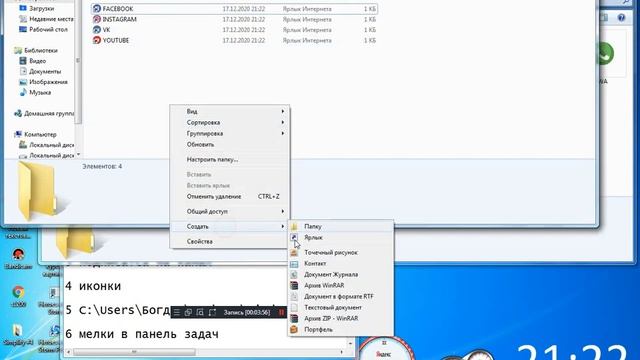This screenshot has width=640, height=360.
Task: Click the Текстовый документ icon
Action: click(x=294, y=307)
